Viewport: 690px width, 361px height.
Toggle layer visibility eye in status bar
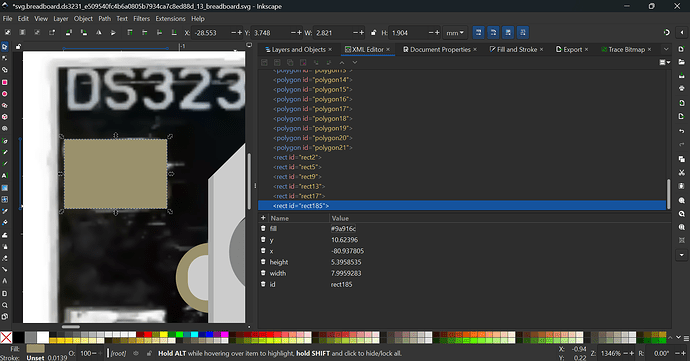click(136, 353)
